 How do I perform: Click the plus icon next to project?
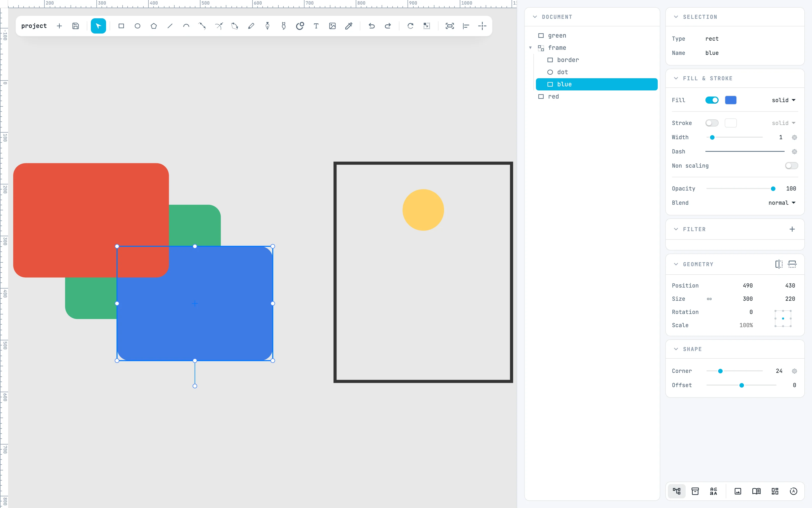point(59,26)
